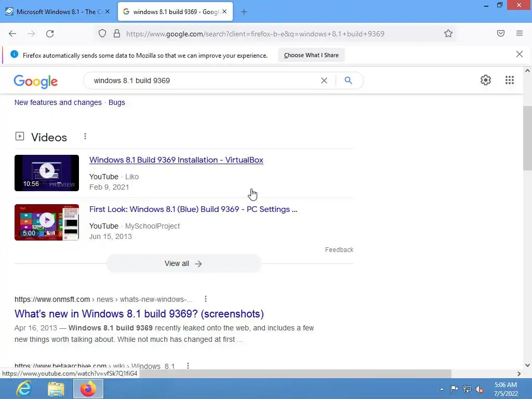The width and height of the screenshot is (532, 399).
Task: Open the Bugs link
Action: coord(117,102)
